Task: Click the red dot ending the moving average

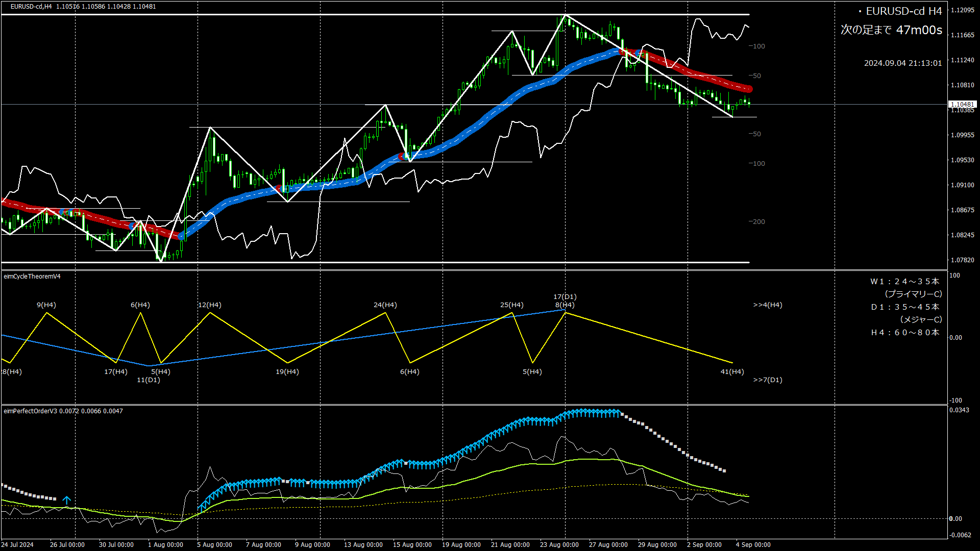Action: (x=749, y=89)
